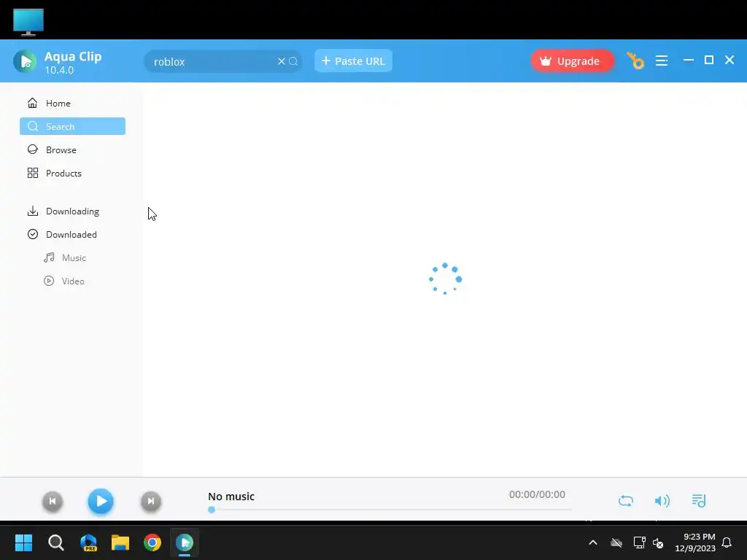The image size is (747, 560).
Task: Click the OneDrive cloud tray icon
Action: point(616,542)
